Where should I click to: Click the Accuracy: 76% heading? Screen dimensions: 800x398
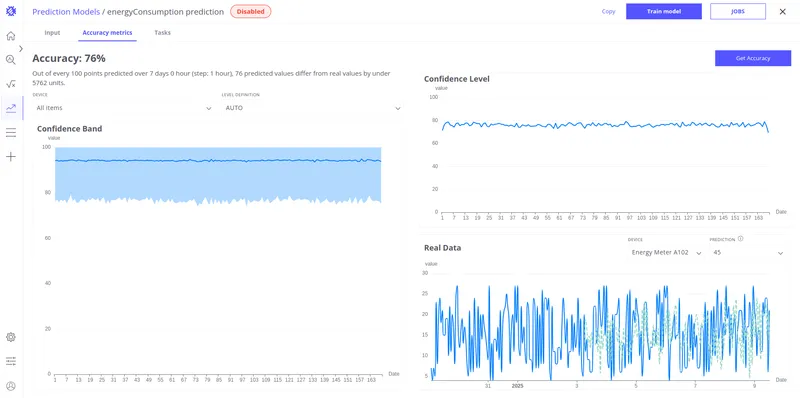click(x=69, y=58)
